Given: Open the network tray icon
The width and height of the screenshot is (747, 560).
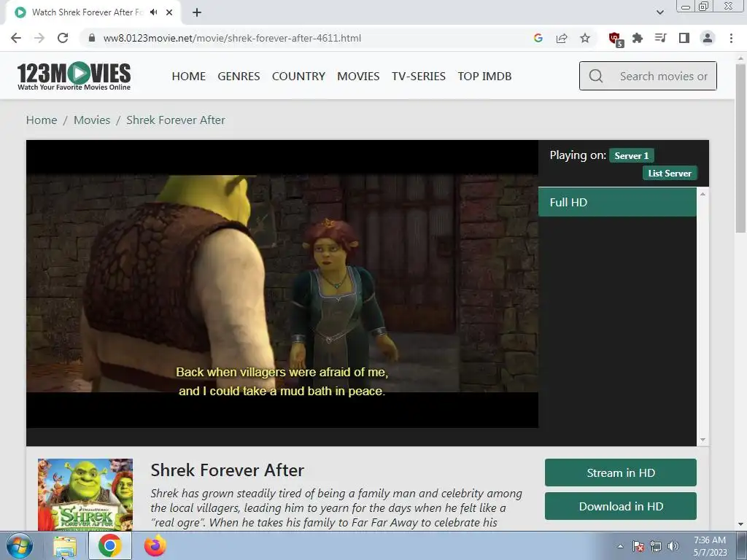Looking at the screenshot, I should [656, 546].
